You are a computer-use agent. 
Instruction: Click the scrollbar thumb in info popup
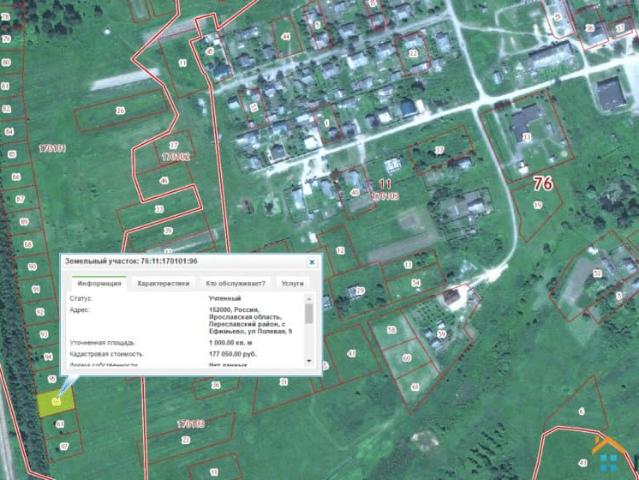(308, 314)
